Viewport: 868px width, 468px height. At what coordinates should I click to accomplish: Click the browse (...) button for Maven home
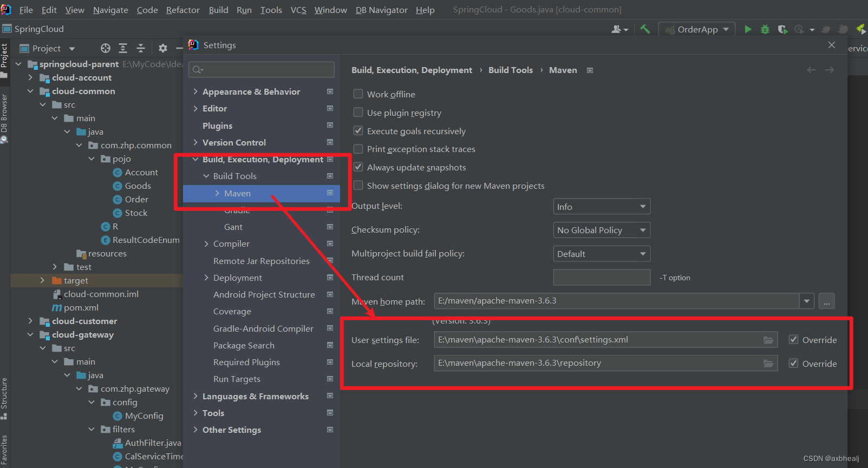826,301
